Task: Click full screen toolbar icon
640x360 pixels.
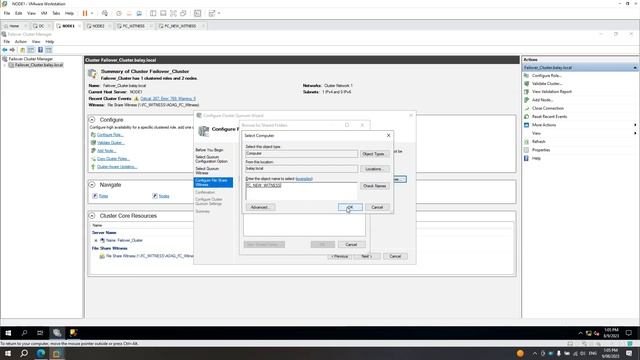Action: coord(173,13)
